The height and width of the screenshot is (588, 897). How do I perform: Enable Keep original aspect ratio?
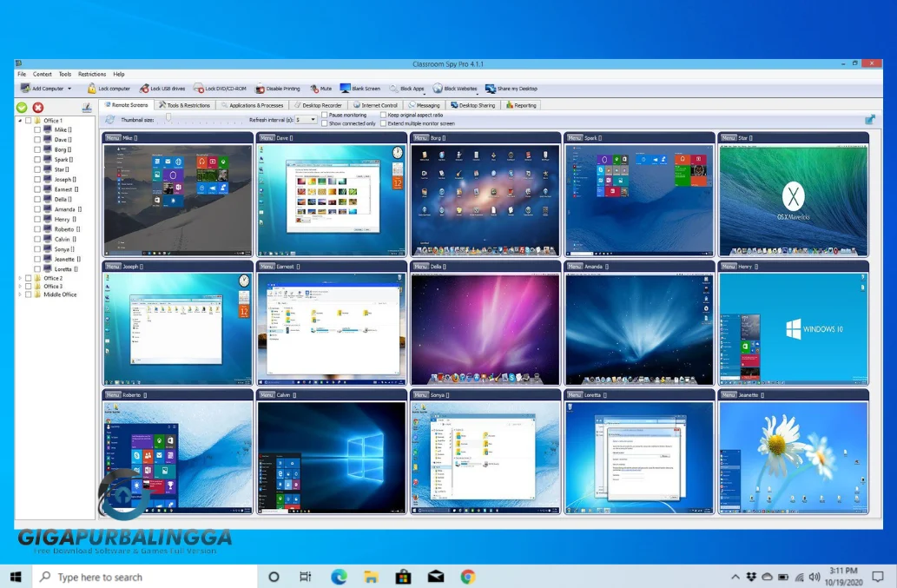[x=384, y=114]
